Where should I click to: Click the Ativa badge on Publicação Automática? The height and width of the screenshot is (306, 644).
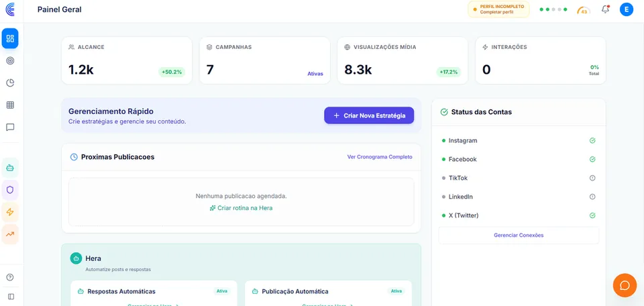click(396, 291)
